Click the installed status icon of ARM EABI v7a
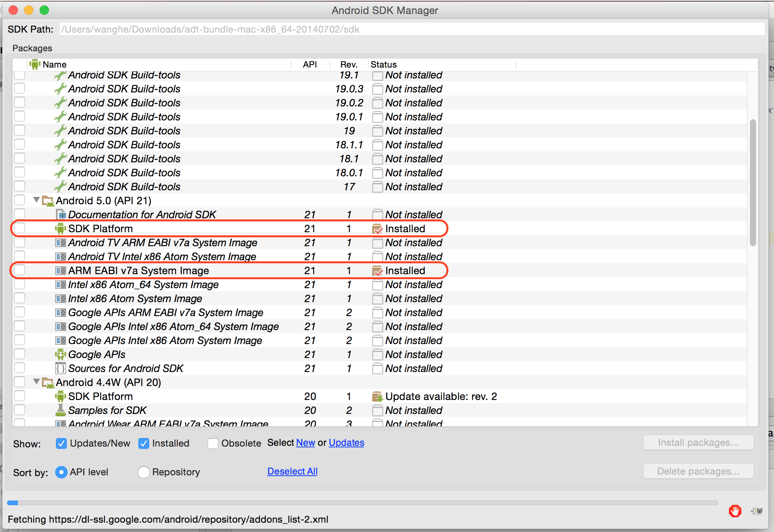The height and width of the screenshot is (532, 774). [377, 271]
